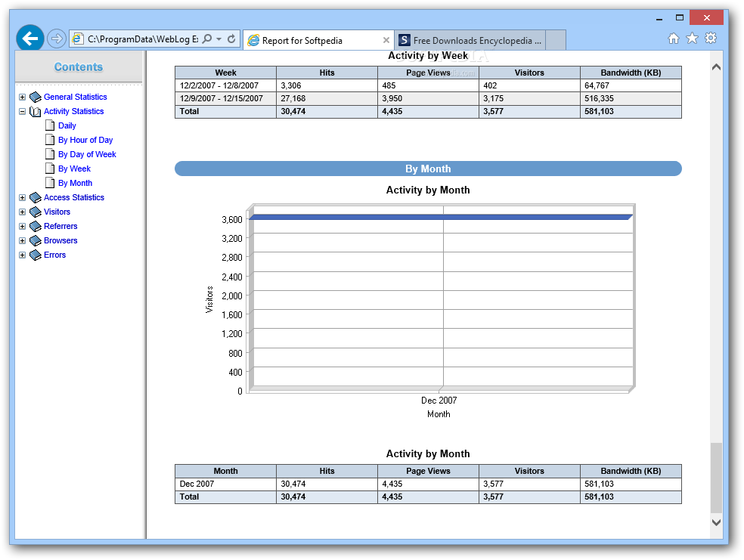Click the blue Dec 2007 visitors line
This screenshot has height=560, width=744.
point(441,217)
